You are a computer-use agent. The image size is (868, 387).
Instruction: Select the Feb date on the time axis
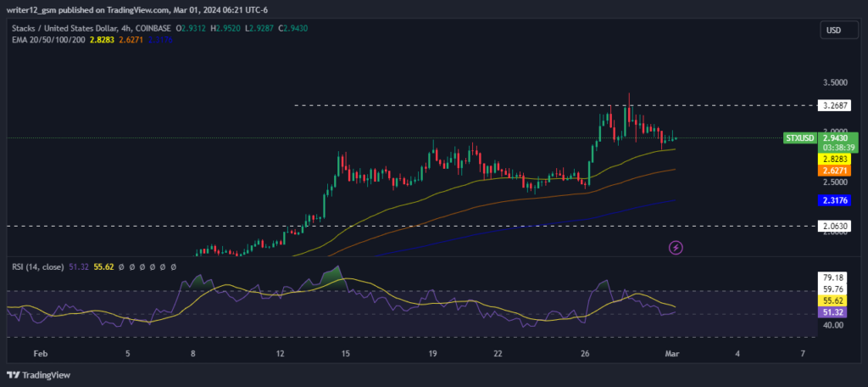[40, 352]
